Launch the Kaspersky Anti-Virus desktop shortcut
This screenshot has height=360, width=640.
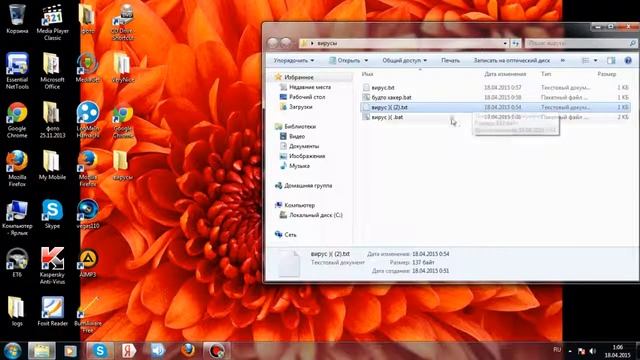pos(52,266)
